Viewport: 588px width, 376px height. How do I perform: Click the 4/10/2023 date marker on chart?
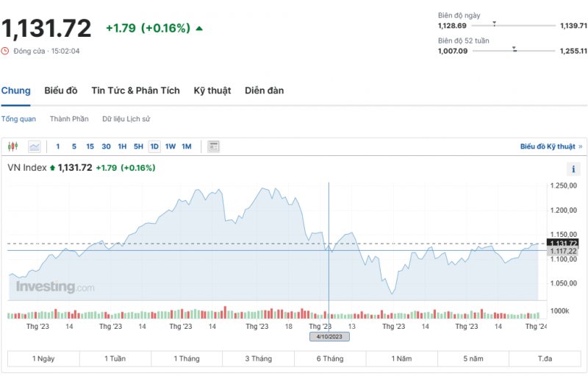(329, 336)
